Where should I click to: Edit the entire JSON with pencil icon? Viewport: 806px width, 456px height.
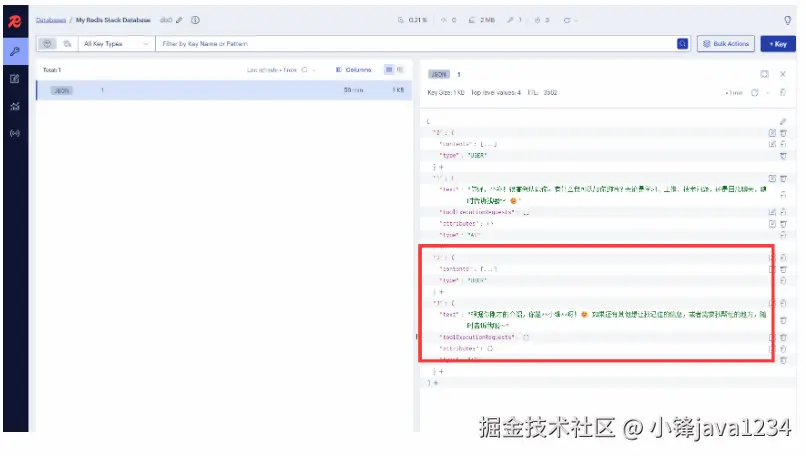pyautogui.click(x=783, y=121)
